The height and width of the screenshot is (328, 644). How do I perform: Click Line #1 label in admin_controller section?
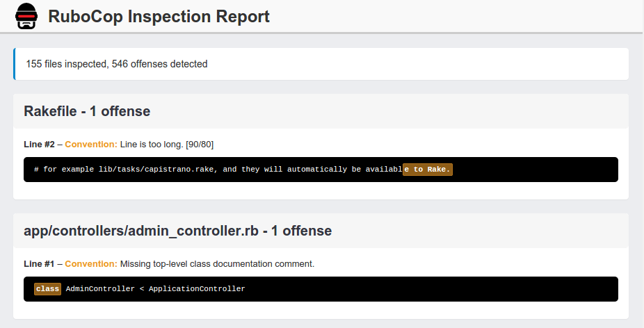coord(39,264)
